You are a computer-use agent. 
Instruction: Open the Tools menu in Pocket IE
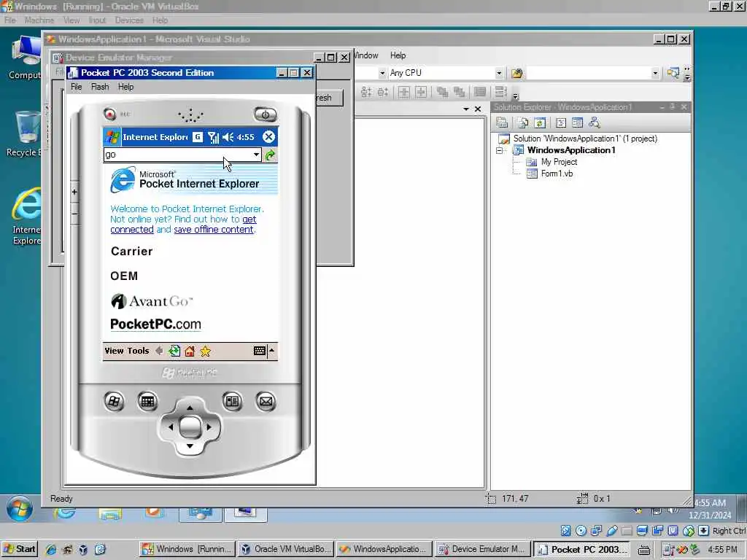[138, 351]
